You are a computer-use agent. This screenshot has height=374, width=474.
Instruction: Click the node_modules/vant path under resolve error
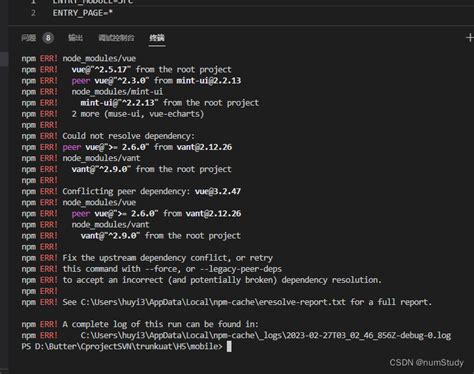101,158
